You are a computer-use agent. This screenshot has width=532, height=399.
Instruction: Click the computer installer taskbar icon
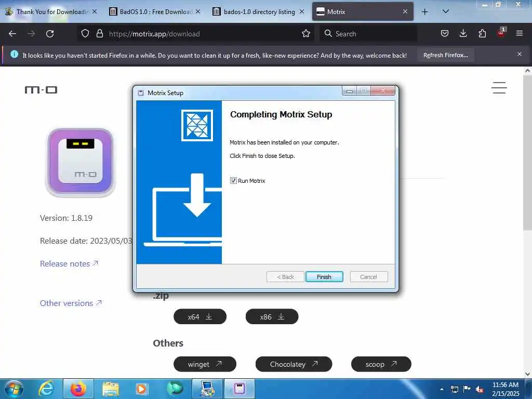(x=207, y=389)
